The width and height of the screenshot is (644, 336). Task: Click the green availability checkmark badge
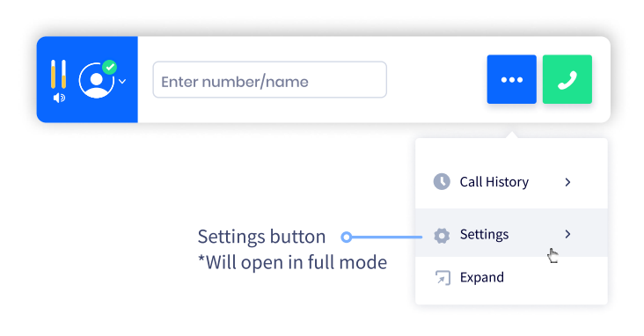pyautogui.click(x=110, y=67)
